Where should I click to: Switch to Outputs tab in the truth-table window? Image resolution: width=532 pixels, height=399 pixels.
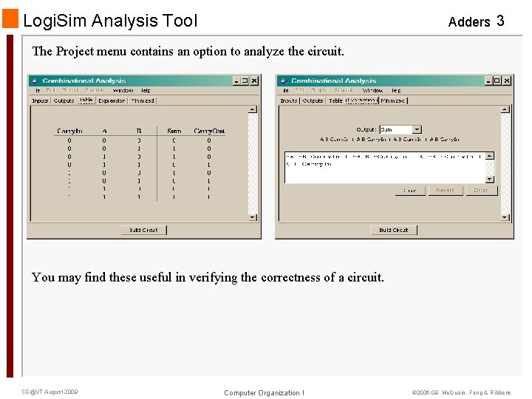64,100
